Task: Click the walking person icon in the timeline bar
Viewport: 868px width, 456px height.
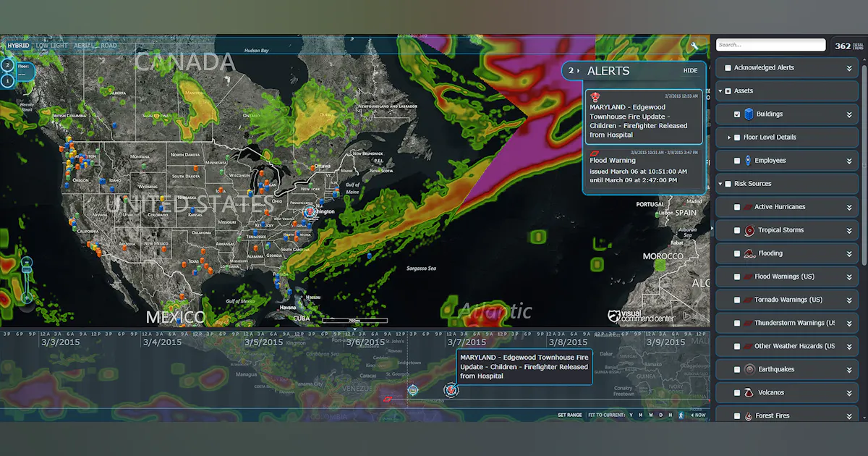Action: tap(681, 415)
